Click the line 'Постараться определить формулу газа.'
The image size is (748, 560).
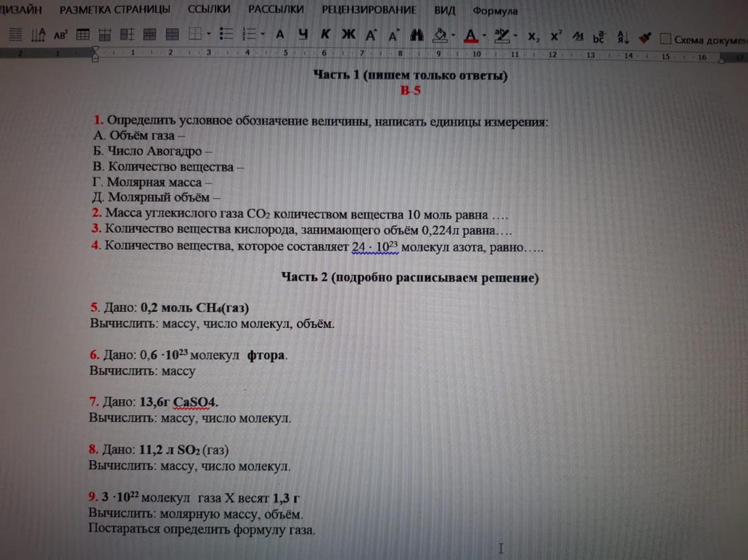(202, 529)
